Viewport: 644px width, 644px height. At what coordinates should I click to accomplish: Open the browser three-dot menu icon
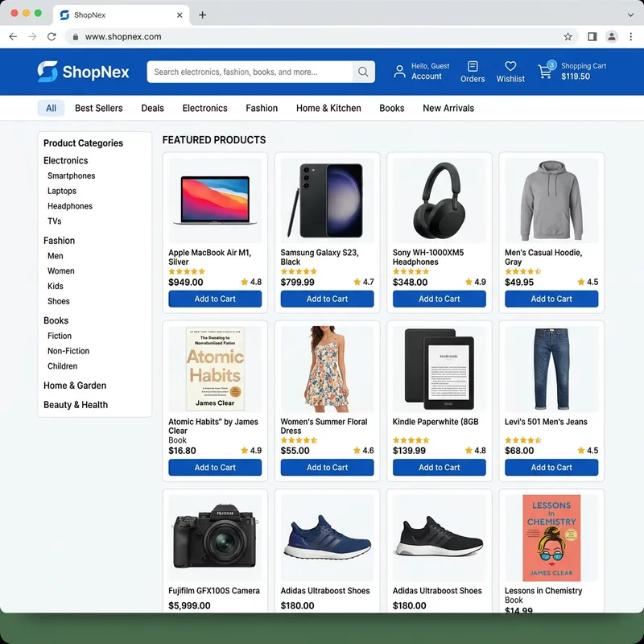pyautogui.click(x=632, y=36)
